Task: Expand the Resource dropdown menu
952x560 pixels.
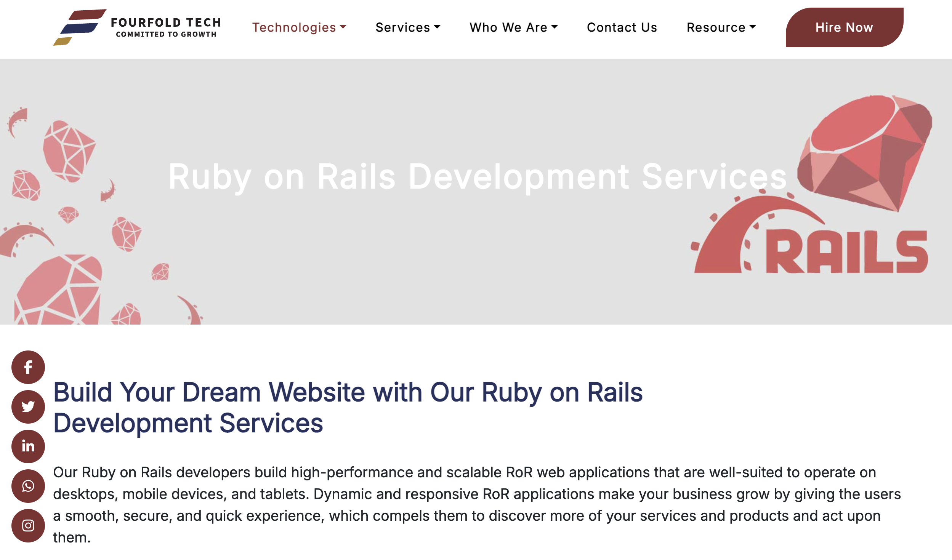Action: pyautogui.click(x=721, y=27)
